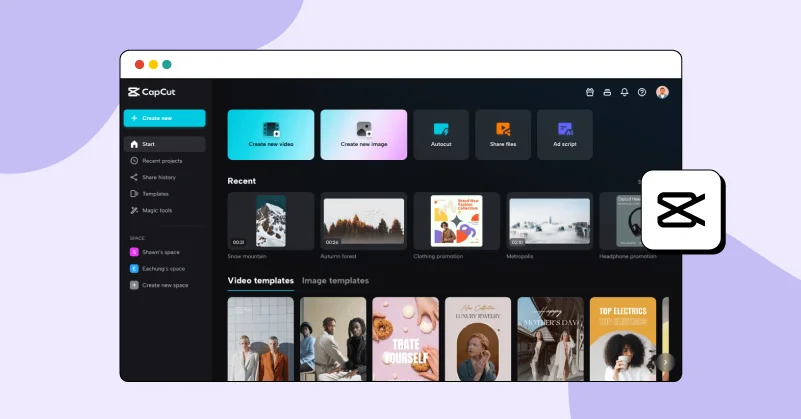This screenshot has height=419, width=801.
Task: Select the three seated men template
Action: coord(333,339)
